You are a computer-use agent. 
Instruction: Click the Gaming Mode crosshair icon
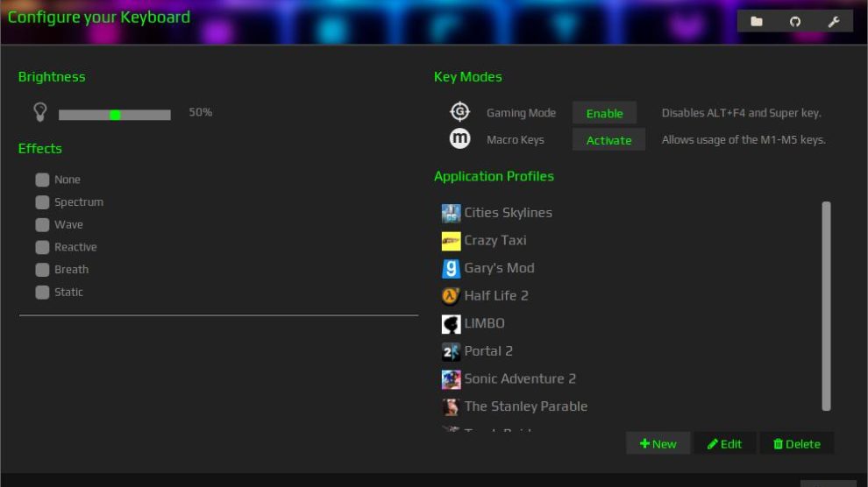coord(459,112)
